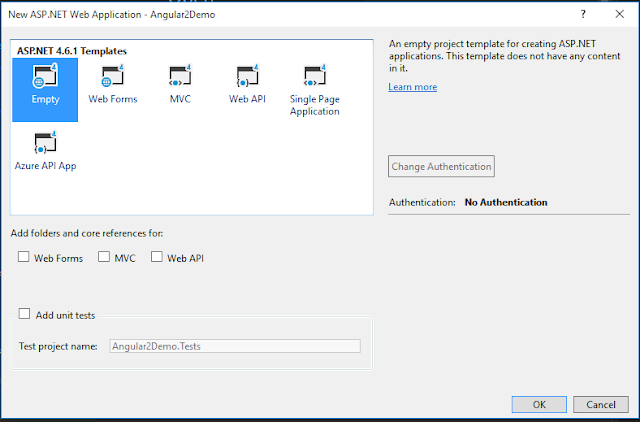Select the Web API template icon
This screenshot has height=422, width=640.
tap(247, 84)
